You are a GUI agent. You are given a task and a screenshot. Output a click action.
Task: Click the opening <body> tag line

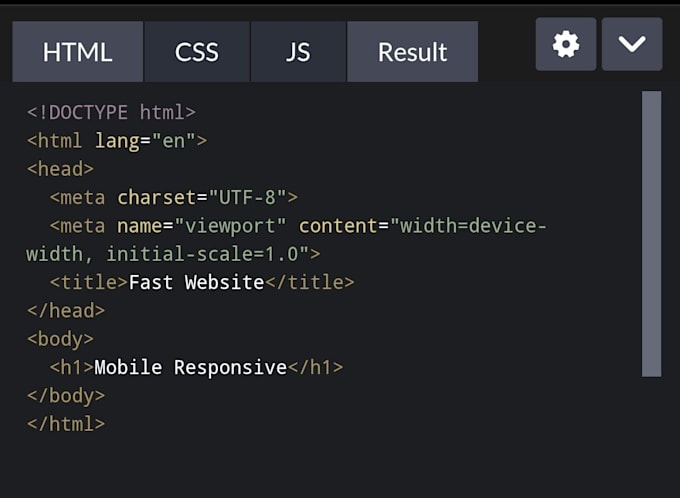coord(60,339)
